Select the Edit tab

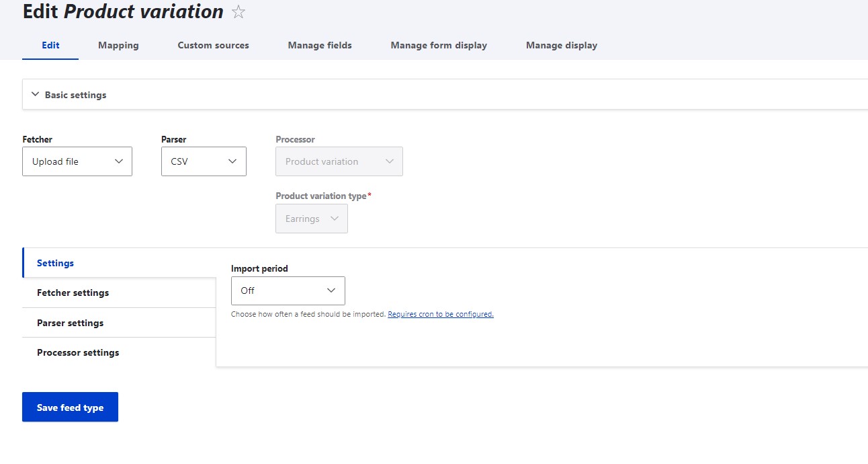tap(50, 45)
